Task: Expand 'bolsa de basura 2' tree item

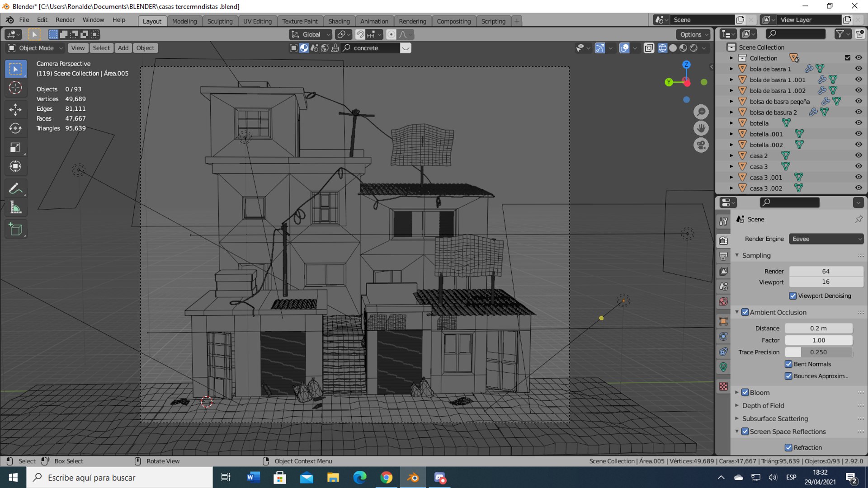Action: point(731,112)
